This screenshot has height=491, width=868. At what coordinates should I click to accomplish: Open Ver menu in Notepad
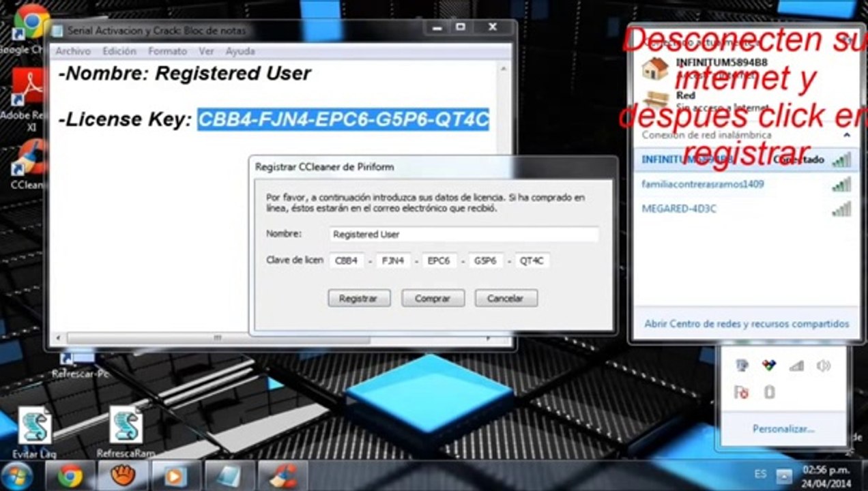pos(206,51)
